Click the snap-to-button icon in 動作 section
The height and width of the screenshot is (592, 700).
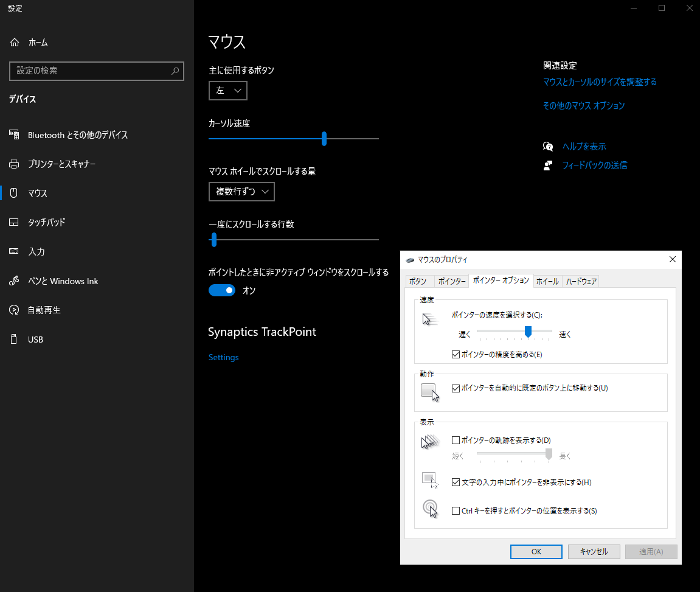pyautogui.click(x=430, y=392)
